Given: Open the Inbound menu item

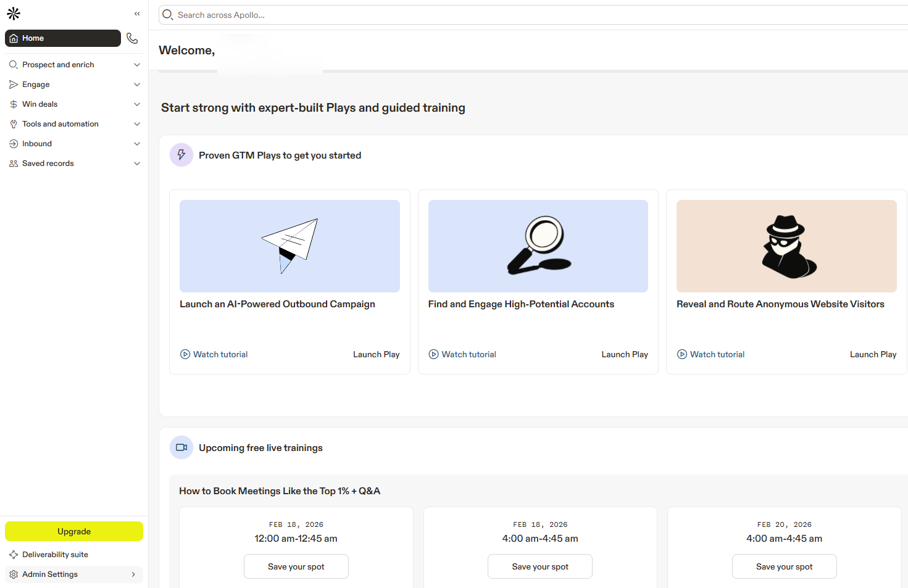Looking at the screenshot, I should click(x=37, y=144).
